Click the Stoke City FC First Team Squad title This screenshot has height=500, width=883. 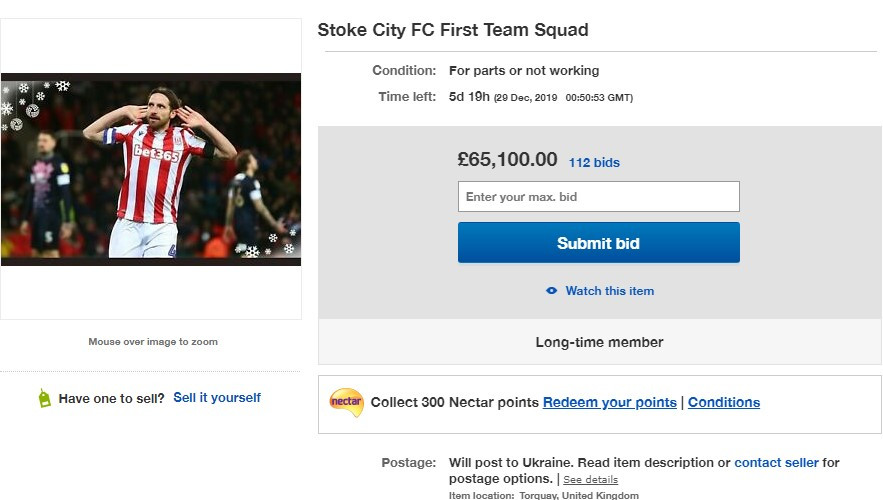[x=453, y=30]
